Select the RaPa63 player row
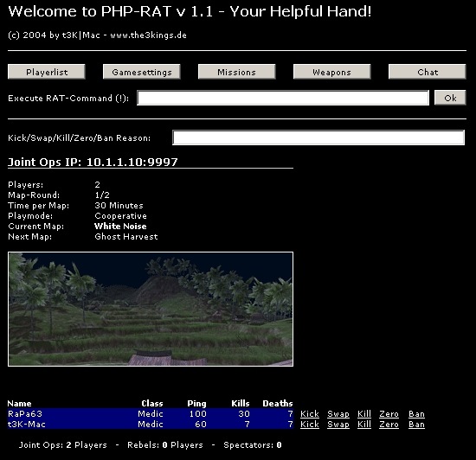Image resolution: width=476 pixels, height=460 pixels. [x=151, y=413]
